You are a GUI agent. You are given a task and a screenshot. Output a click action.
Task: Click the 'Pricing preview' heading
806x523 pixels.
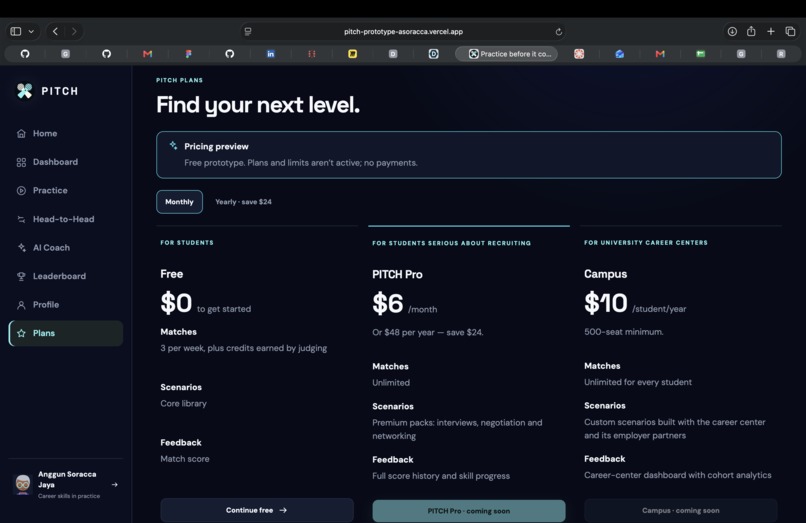pos(216,147)
